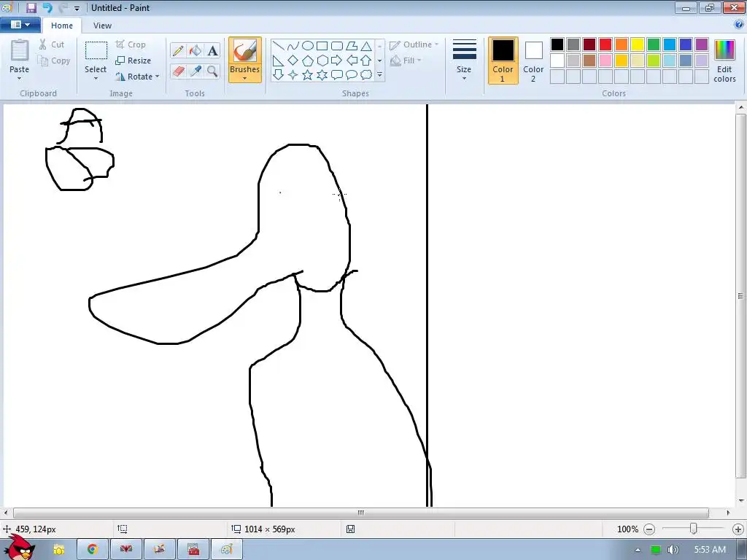Click the 5:53 AM clock
Screen dimensions: 747x560
(x=710, y=550)
